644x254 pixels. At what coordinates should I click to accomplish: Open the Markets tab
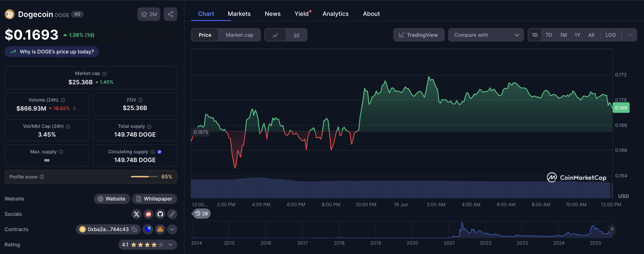click(239, 14)
